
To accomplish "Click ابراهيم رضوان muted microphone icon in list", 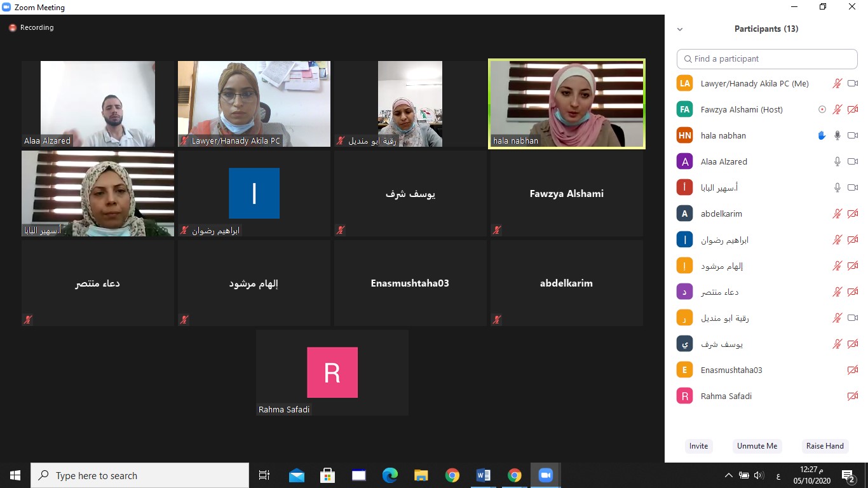I will [x=837, y=240].
